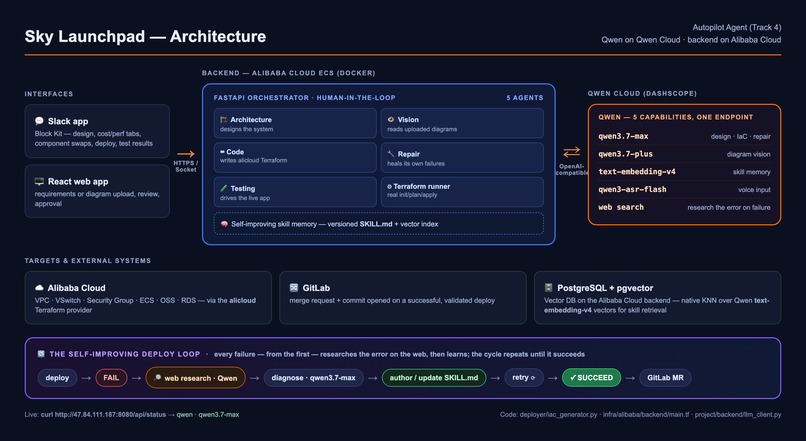Click the magnifier icon in the web research pill

[158, 378]
